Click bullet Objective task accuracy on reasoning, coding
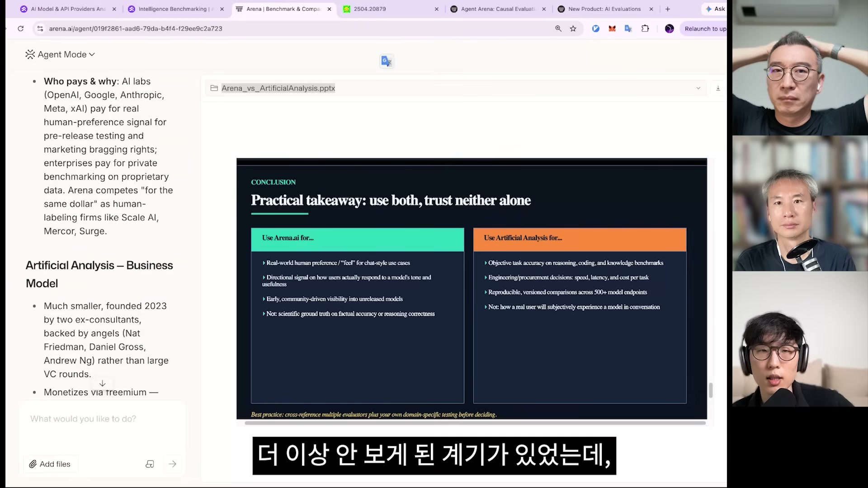Screen dimensions: 868x488 pyautogui.click(x=574, y=263)
